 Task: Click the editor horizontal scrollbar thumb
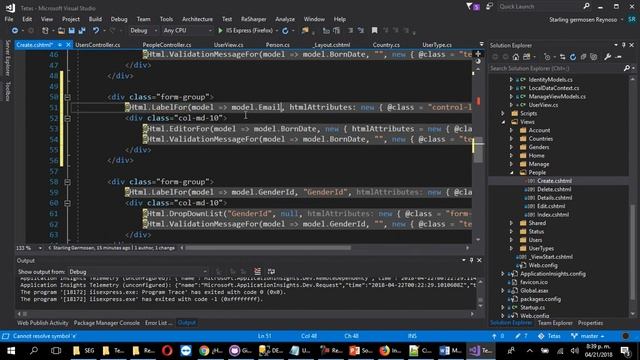pyautogui.click(x=268, y=248)
